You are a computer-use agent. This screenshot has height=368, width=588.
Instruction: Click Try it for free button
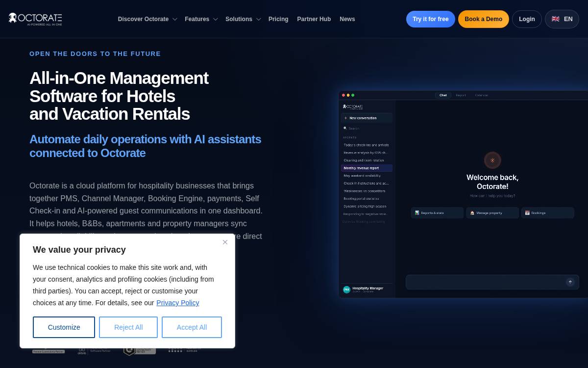[430, 19]
